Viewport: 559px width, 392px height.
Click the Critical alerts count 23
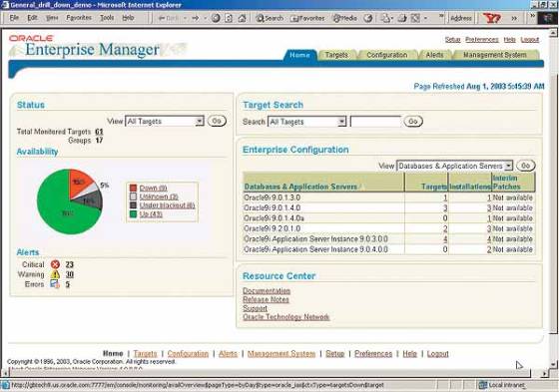click(70, 264)
